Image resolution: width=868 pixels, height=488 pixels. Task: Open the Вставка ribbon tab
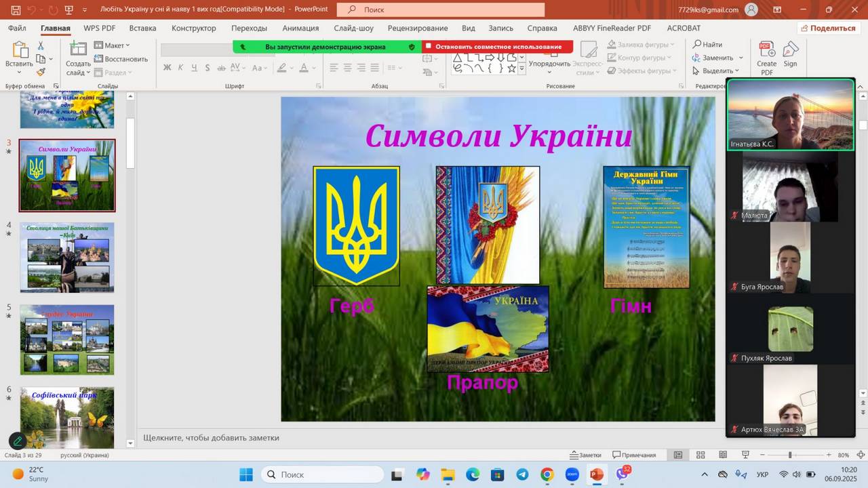[142, 28]
